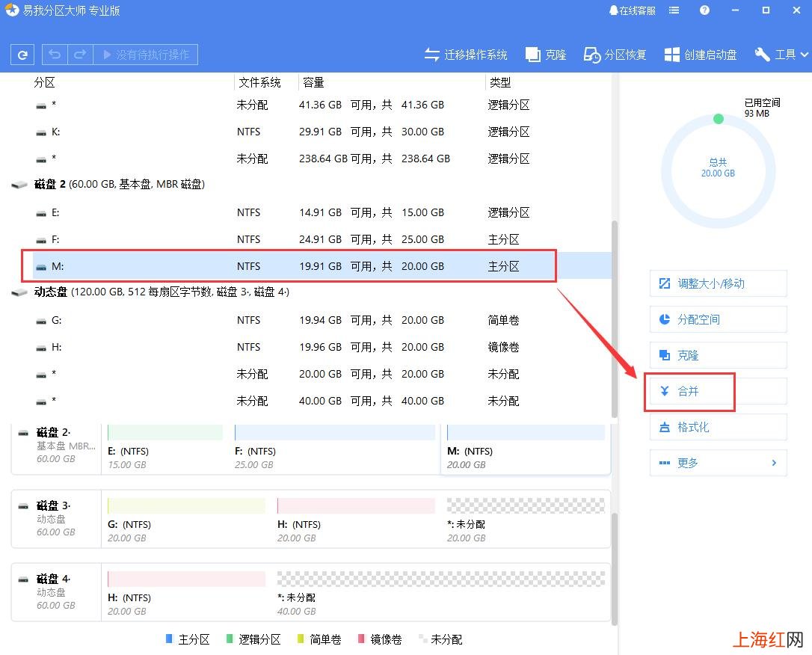Click the 分区 column header

[44, 82]
